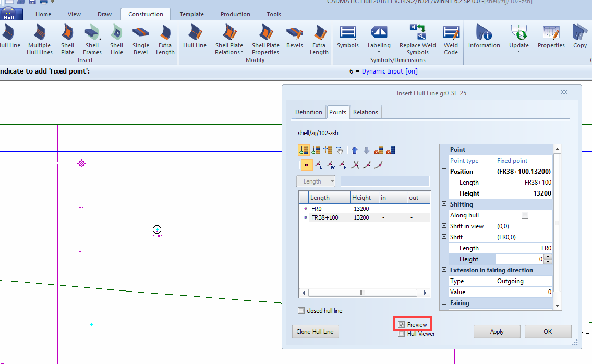Select the Shell Plate tool
The image size is (592, 364).
pos(67,39)
